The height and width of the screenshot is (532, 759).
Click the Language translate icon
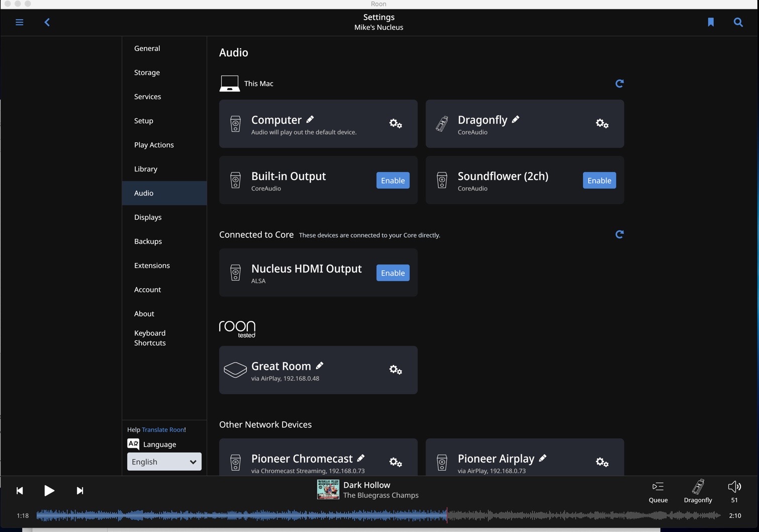(x=133, y=444)
